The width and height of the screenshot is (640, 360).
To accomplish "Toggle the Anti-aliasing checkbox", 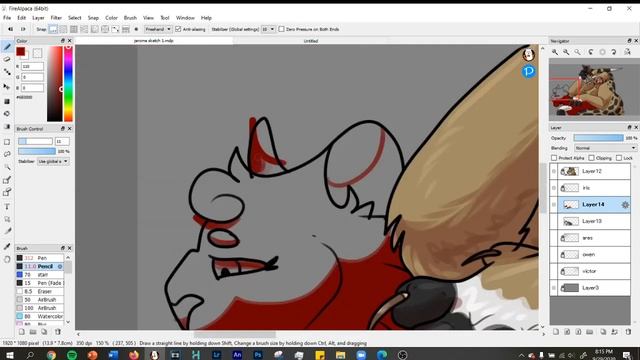I will 178,29.
